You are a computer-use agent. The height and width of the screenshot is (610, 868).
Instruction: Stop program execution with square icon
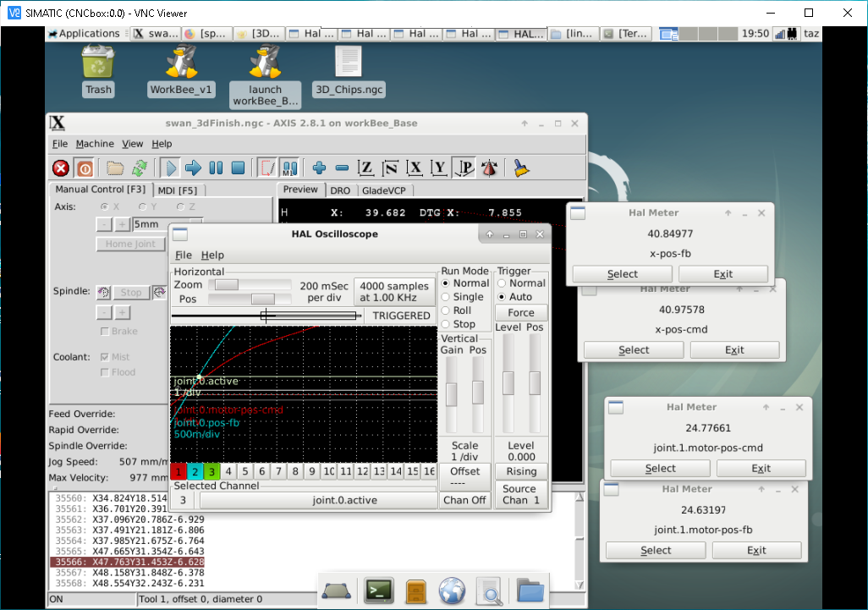pyautogui.click(x=238, y=168)
